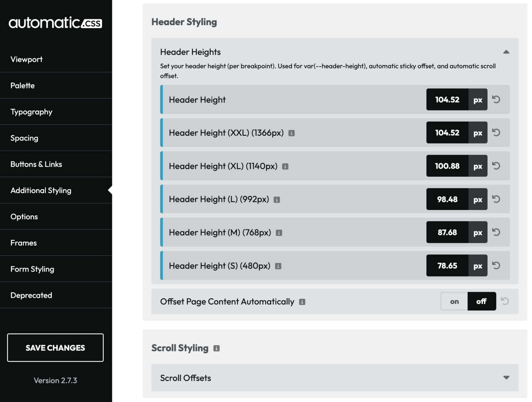Expand the Scroll Offsets section
The height and width of the screenshot is (402, 532).
tap(506, 378)
